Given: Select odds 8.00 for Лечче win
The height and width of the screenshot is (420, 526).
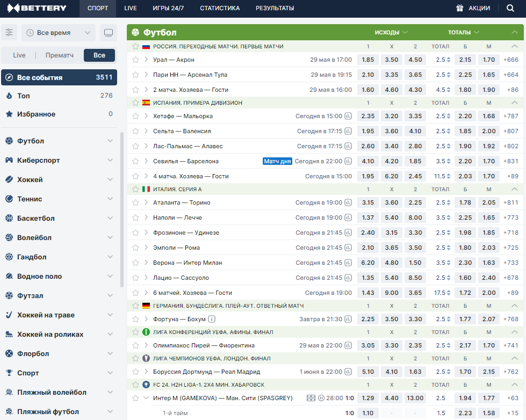Looking at the screenshot, I should pos(415,218).
